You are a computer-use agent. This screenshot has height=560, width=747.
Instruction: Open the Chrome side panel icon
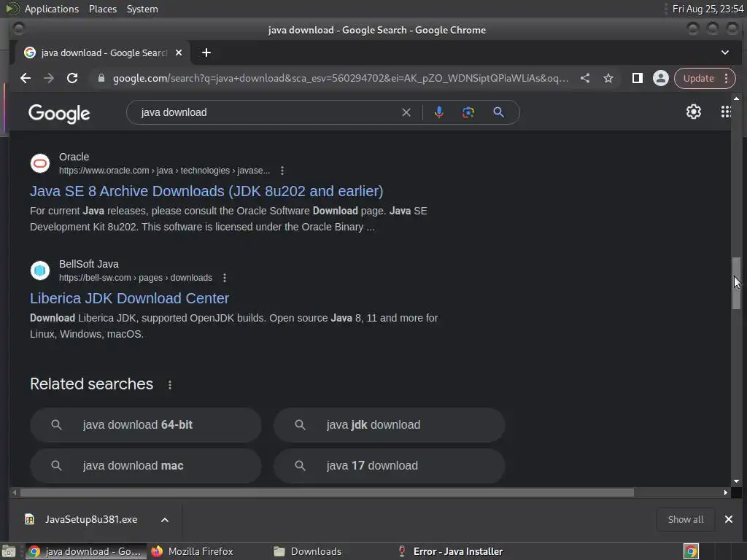[637, 78]
